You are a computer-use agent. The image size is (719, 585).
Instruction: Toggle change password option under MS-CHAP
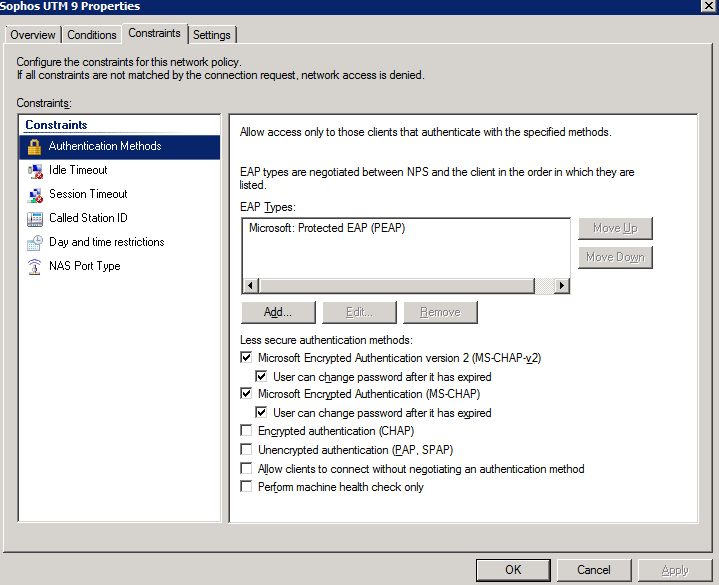pyautogui.click(x=261, y=413)
